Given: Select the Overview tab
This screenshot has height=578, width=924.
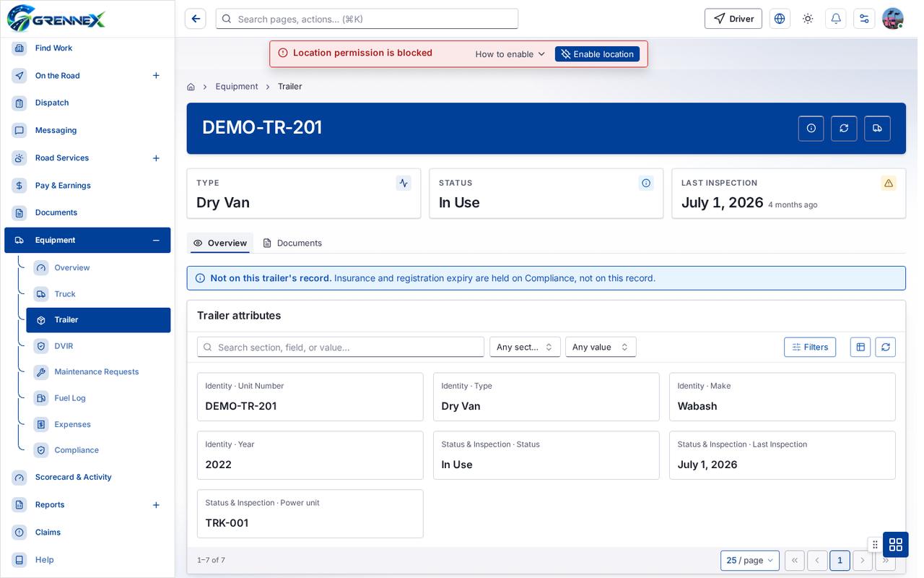Looking at the screenshot, I should [x=220, y=243].
